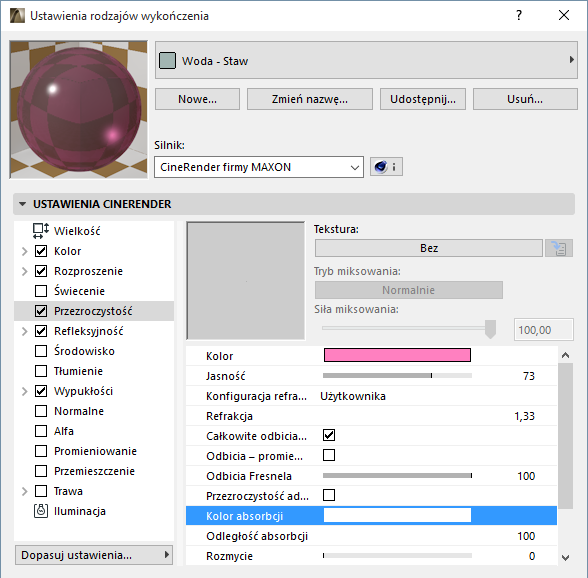Viewport: 588px width, 578px height.
Task: Toggle the Kolor channel checkbox
Action: point(41,251)
